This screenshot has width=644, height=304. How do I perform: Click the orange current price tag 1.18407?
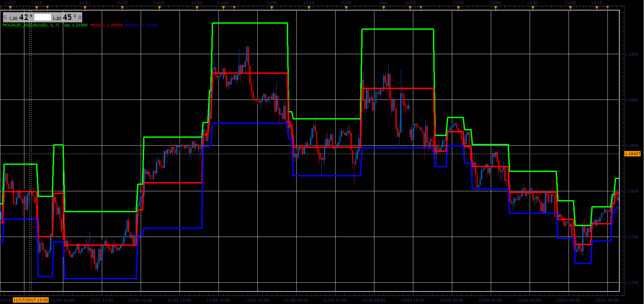click(632, 154)
